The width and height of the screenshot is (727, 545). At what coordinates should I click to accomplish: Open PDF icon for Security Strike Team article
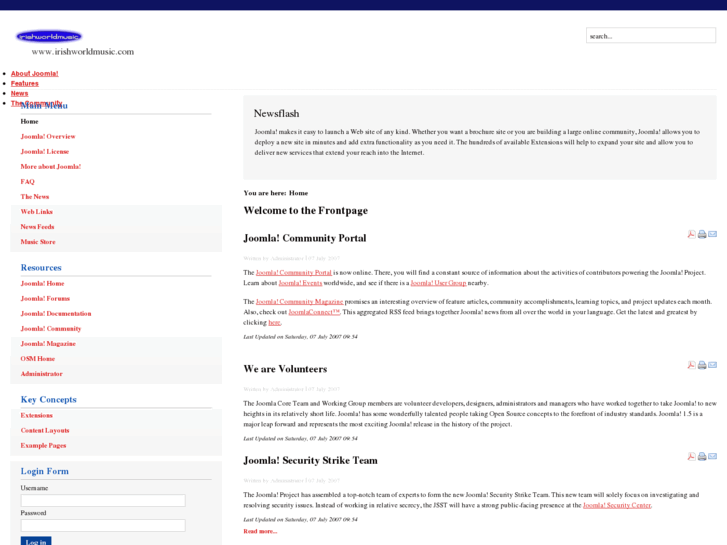pyautogui.click(x=691, y=456)
